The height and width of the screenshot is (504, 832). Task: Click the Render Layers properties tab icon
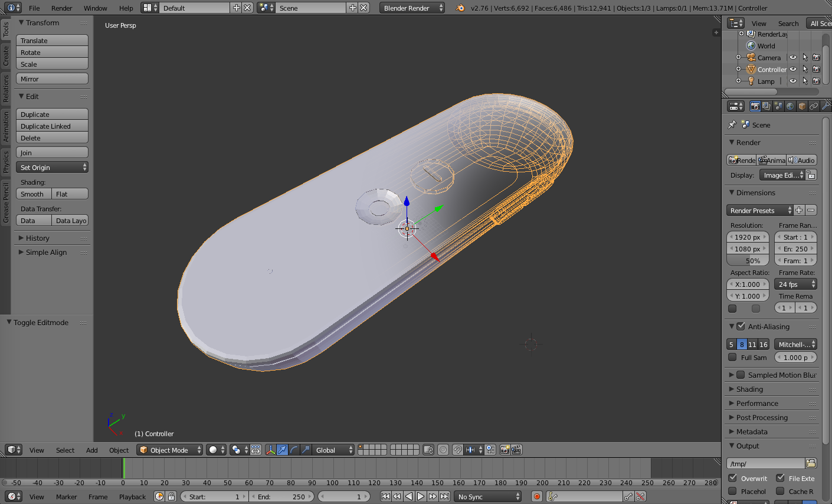pyautogui.click(x=767, y=106)
